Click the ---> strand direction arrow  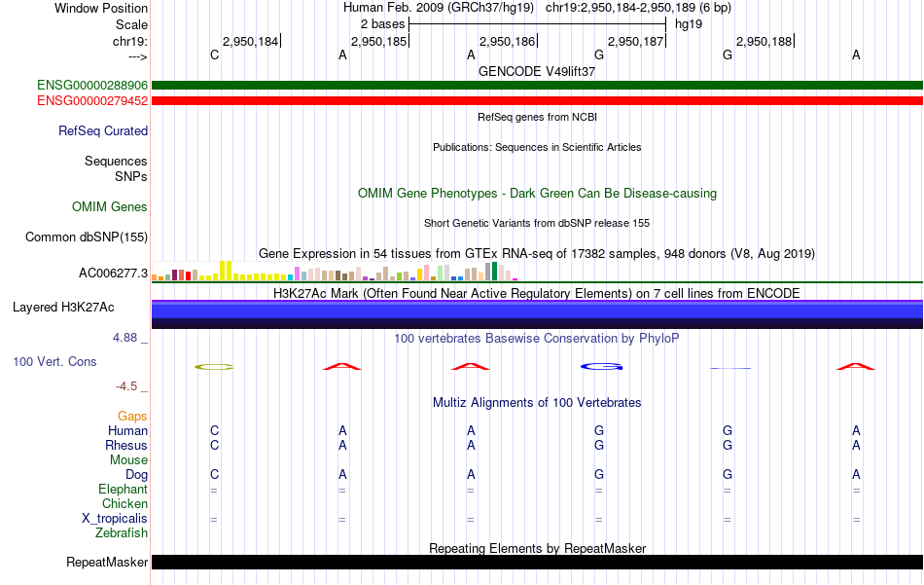138,56
